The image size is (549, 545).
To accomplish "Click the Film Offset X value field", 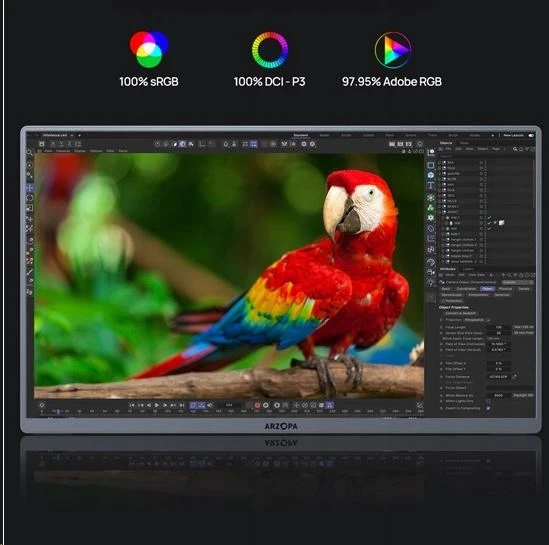I will (499, 363).
